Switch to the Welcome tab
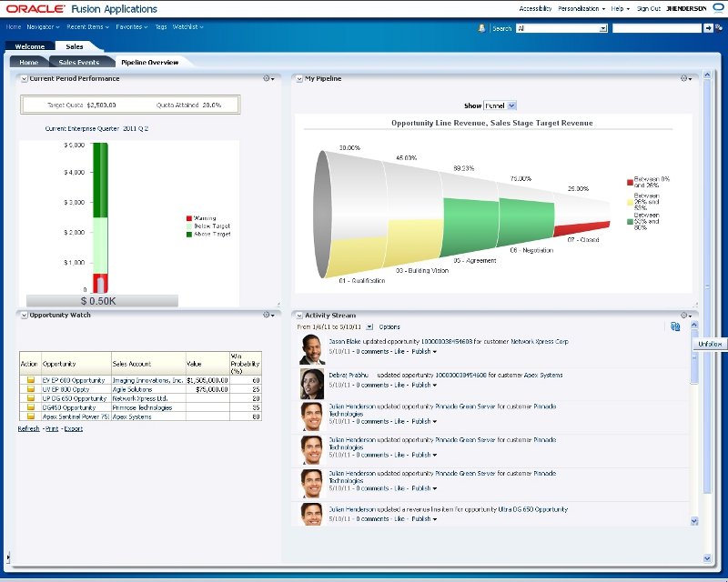 30,46
